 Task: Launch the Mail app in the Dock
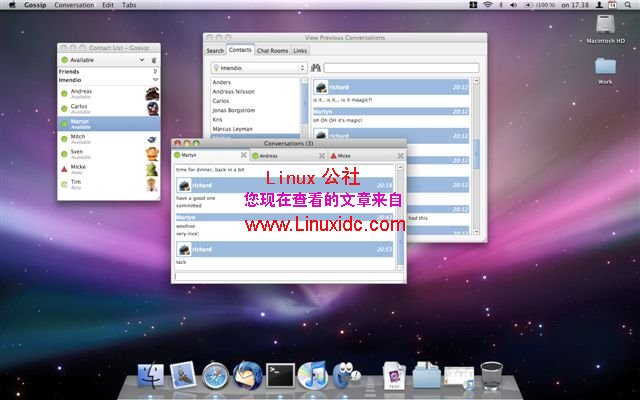182,375
